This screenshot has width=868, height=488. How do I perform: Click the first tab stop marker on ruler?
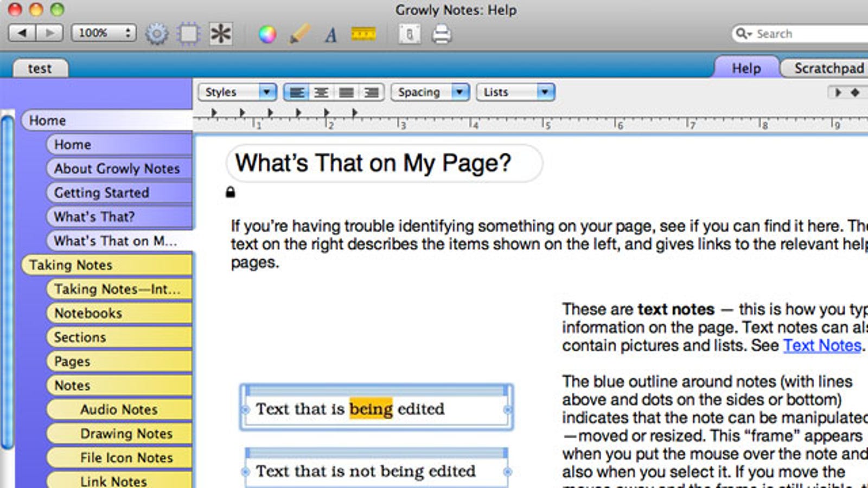[x=214, y=113]
